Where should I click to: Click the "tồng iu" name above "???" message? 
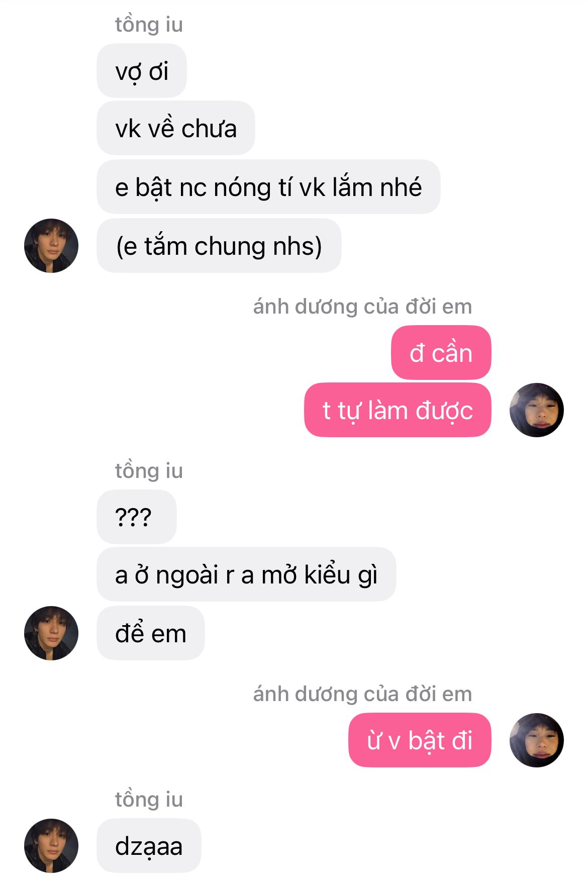tap(149, 471)
